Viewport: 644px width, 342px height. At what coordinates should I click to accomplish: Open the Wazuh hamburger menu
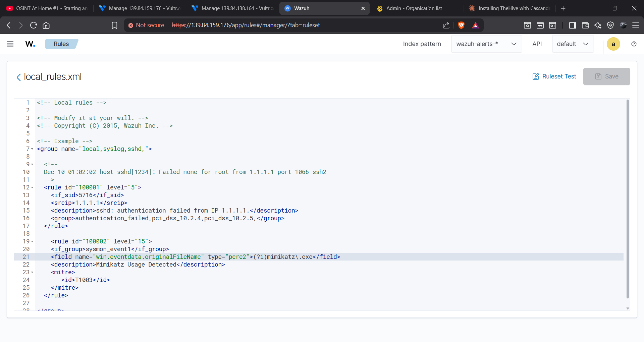point(10,44)
